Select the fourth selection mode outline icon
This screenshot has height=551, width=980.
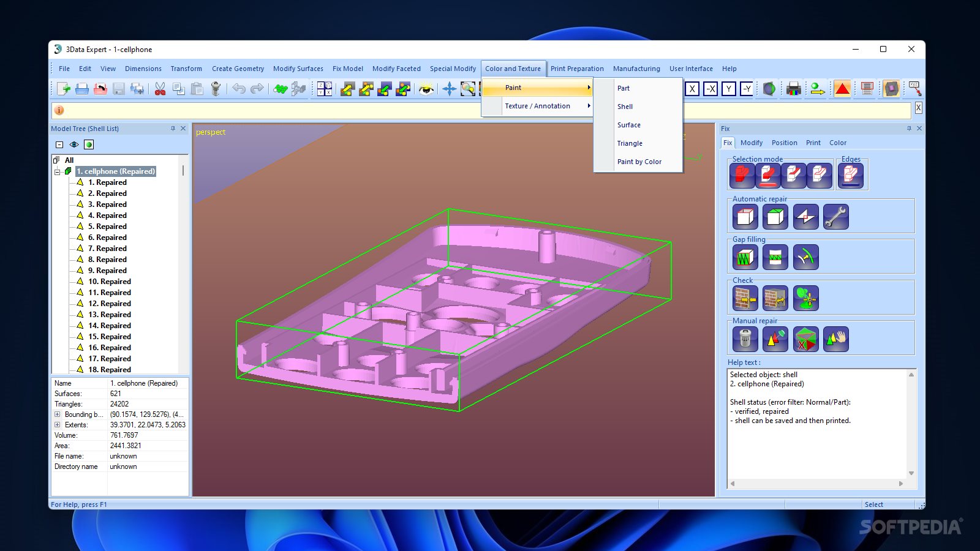coord(820,176)
